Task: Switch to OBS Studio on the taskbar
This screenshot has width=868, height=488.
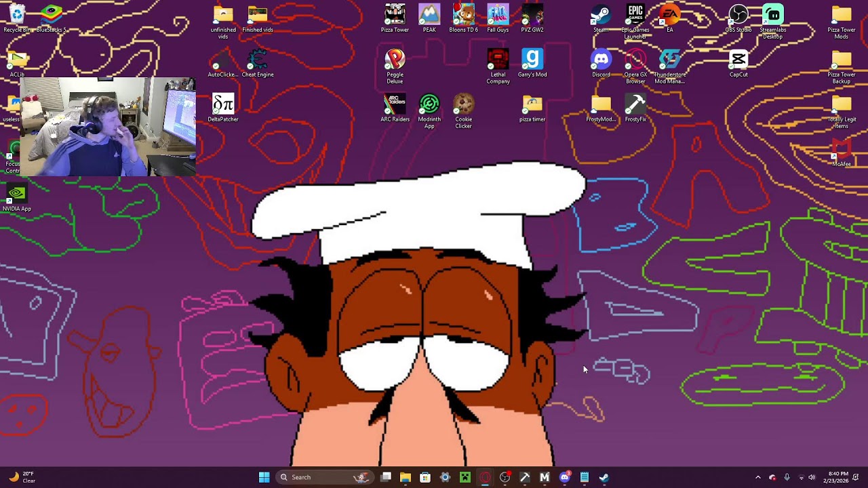Action: (505, 477)
